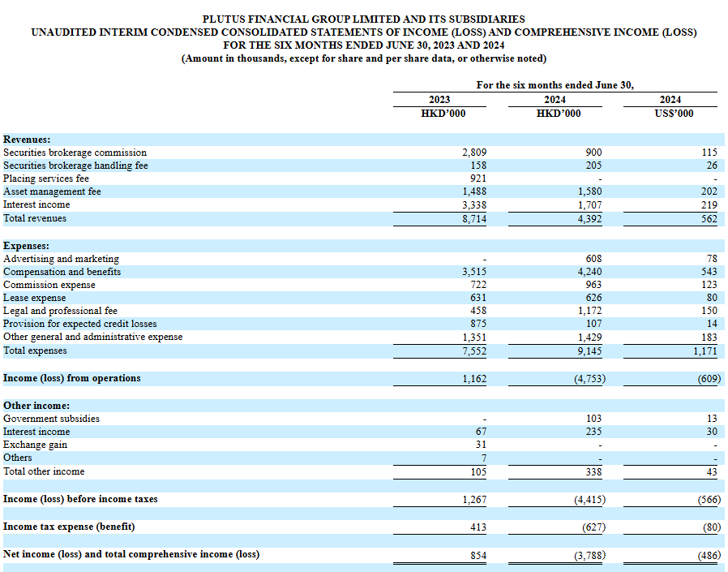Image resolution: width=728 pixels, height=572 pixels.
Task: Click 'Income (loss) before income taxes' label
Action: pyautogui.click(x=80, y=499)
